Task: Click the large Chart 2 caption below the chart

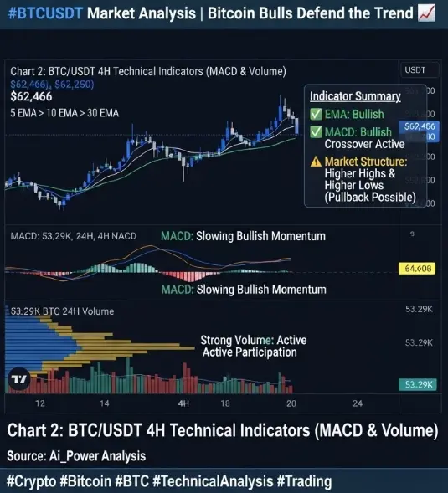Action: pyautogui.click(x=223, y=430)
